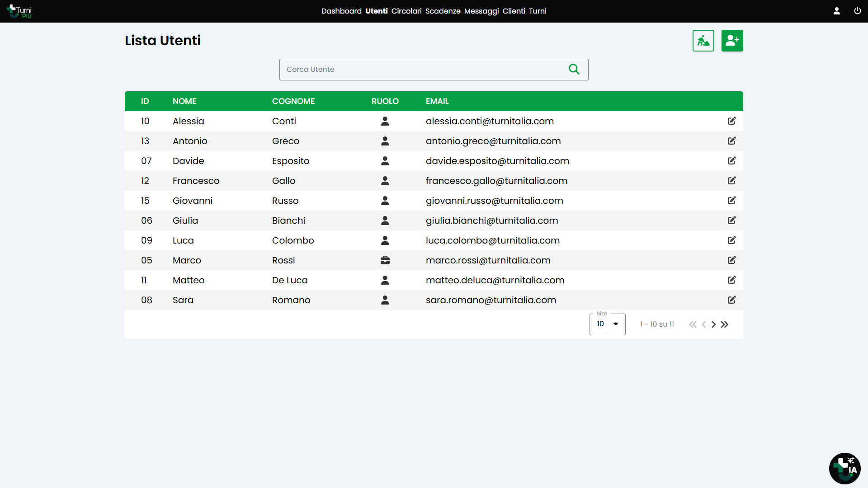Open the green-outlined icon button beside add user
868x488 pixels.
point(703,41)
